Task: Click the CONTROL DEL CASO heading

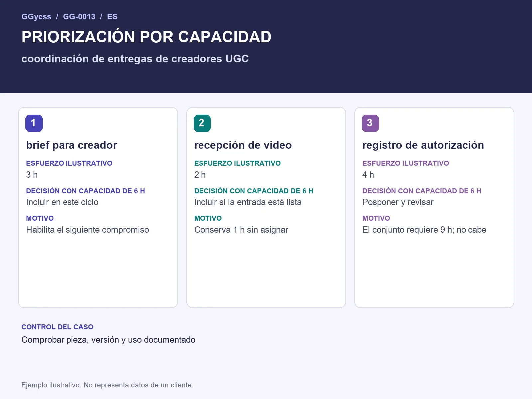Action: coord(58,327)
